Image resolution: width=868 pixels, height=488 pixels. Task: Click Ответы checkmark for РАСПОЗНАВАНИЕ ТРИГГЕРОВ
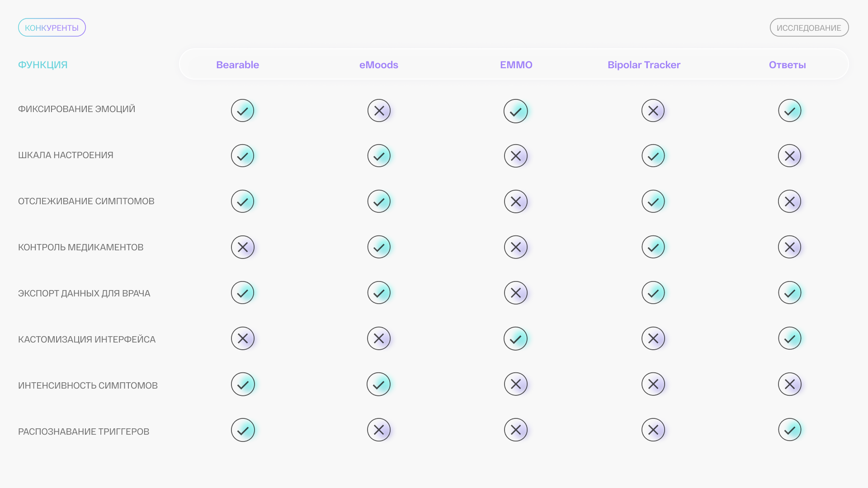(790, 430)
